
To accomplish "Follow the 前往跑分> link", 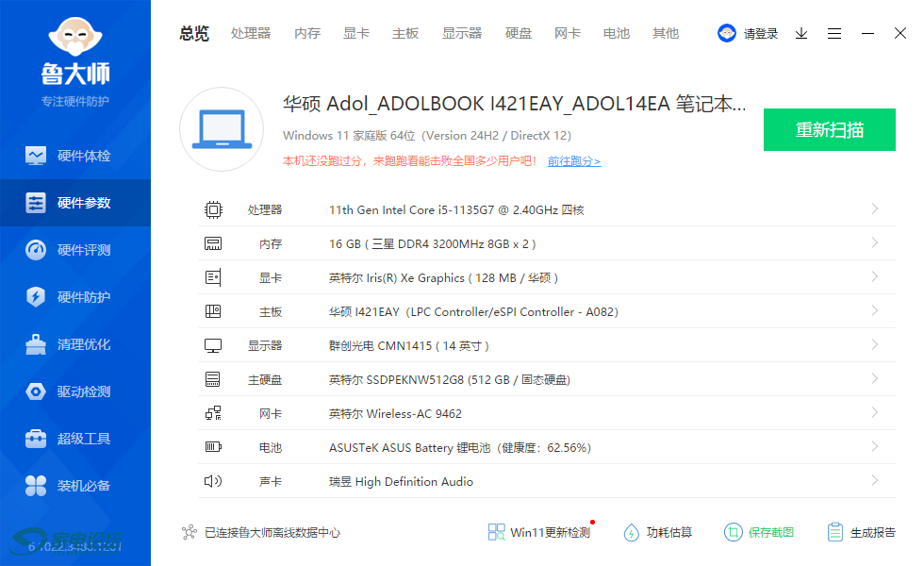I will (574, 161).
